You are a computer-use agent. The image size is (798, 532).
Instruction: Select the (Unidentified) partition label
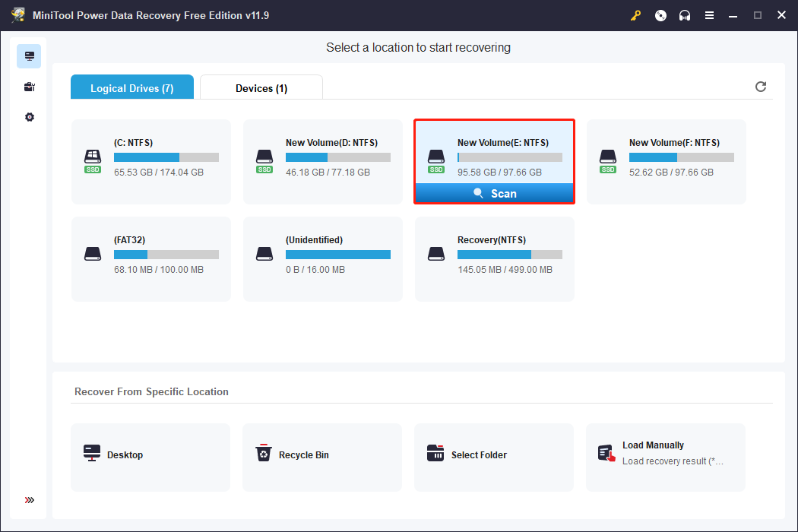pyautogui.click(x=314, y=240)
